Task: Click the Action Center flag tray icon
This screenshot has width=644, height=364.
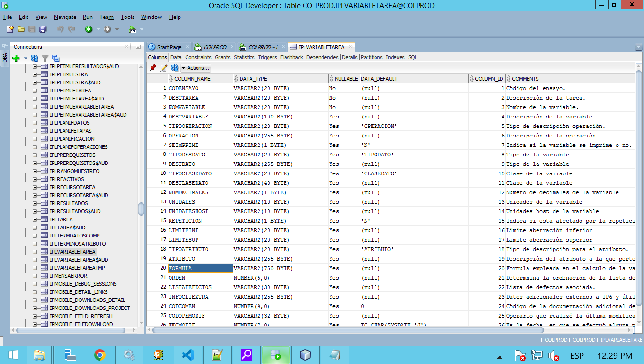Action: [x=520, y=355]
